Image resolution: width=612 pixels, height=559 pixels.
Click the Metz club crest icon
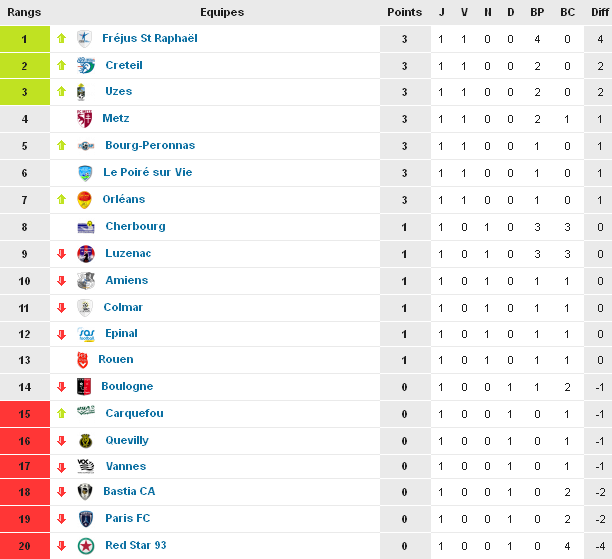tap(85, 119)
